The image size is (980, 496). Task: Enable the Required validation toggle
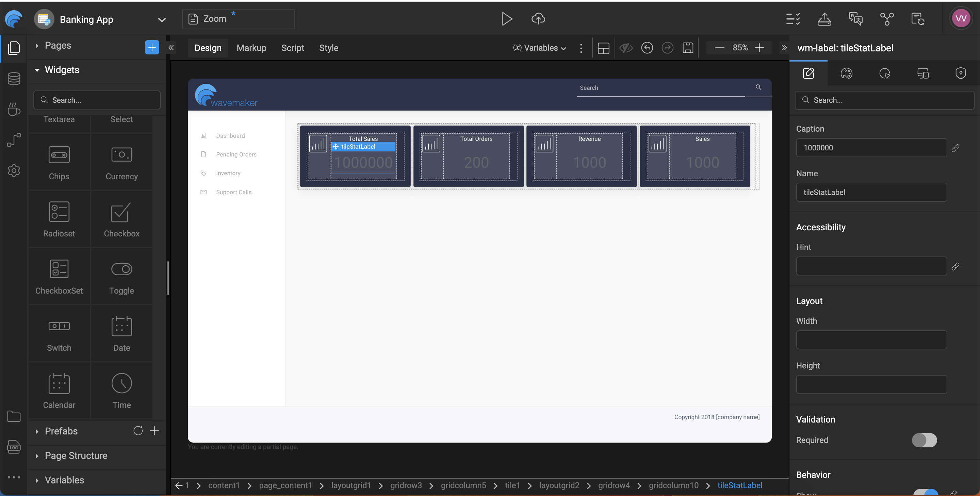tap(925, 440)
